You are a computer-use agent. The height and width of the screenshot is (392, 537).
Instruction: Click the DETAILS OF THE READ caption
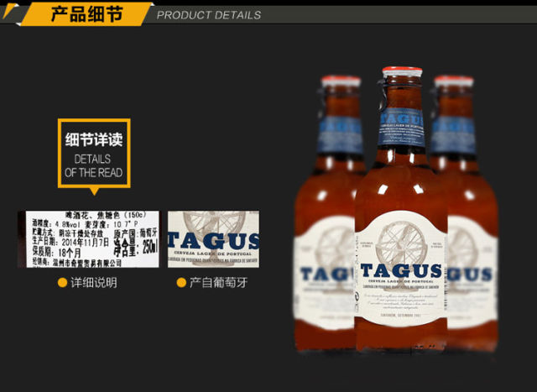click(x=93, y=165)
